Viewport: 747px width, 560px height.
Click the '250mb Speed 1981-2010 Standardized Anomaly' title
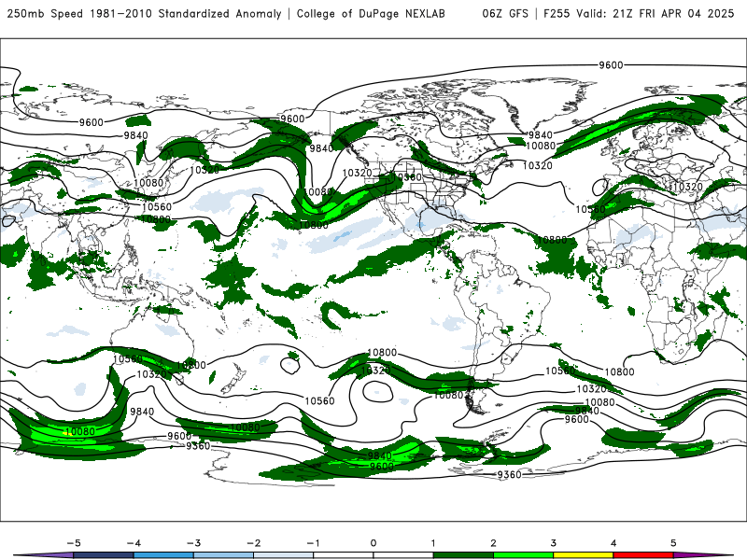(145, 13)
